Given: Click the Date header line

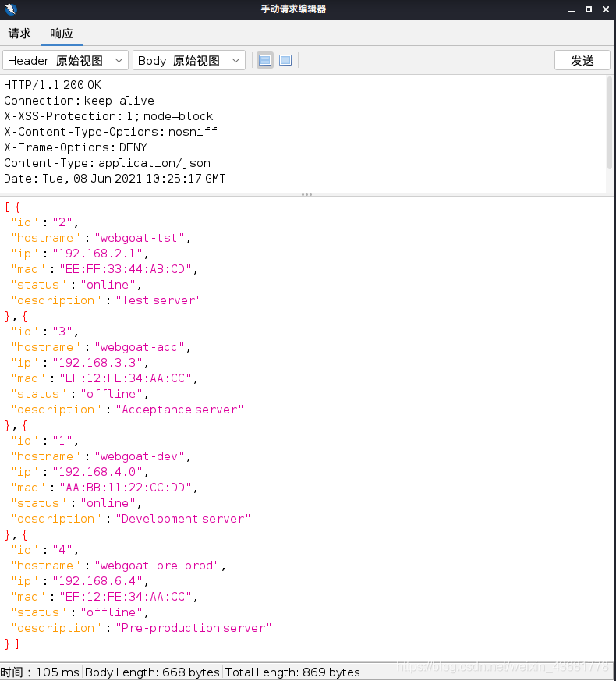Looking at the screenshot, I should click(115, 179).
